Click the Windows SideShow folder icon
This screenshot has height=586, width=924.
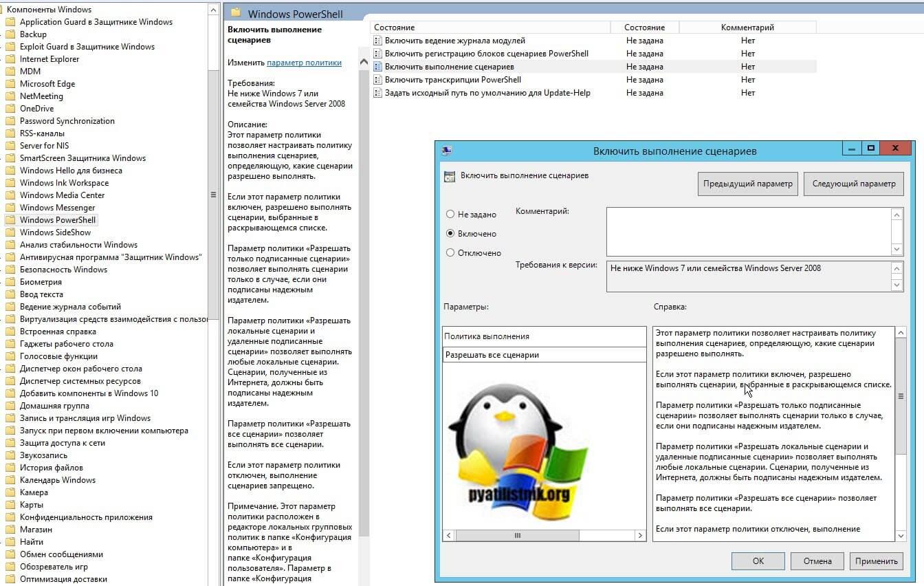10,232
